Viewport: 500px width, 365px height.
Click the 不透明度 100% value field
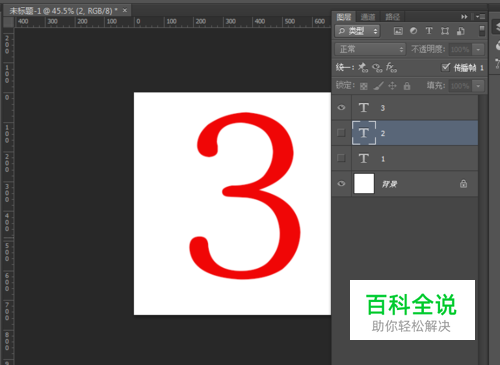[x=460, y=50]
